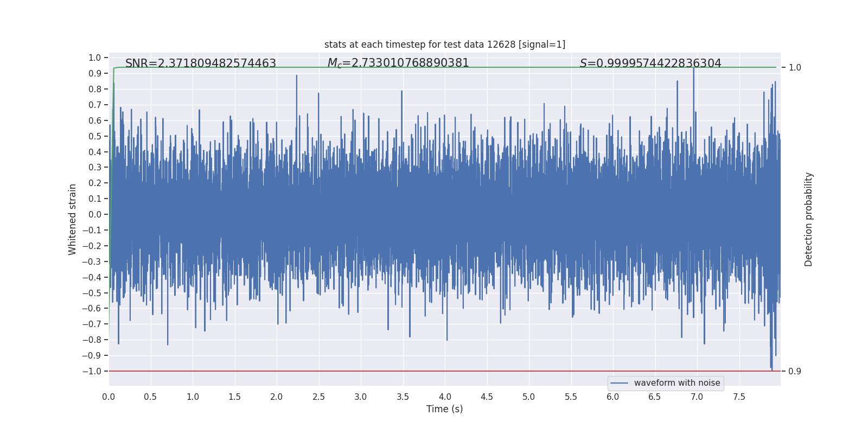
Task: Click the S=0.99995 annotation text
Action: click(x=650, y=63)
